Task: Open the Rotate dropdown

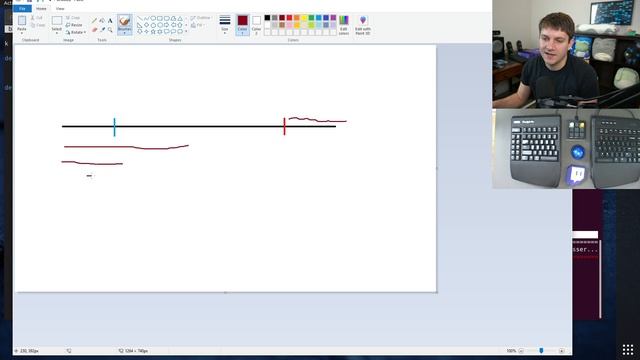Action: click(76, 32)
